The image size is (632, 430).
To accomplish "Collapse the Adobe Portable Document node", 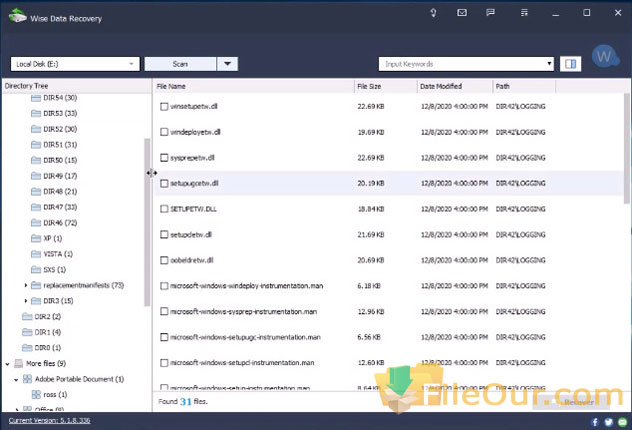I will [16, 380].
